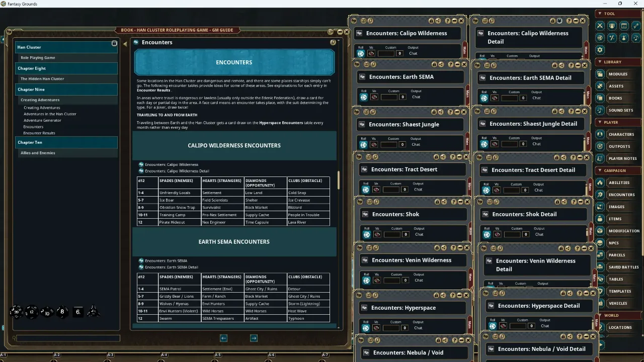This screenshot has width=644, height=362.
Task: Open Adventures in the Han Cluster page
Action: coord(50,114)
